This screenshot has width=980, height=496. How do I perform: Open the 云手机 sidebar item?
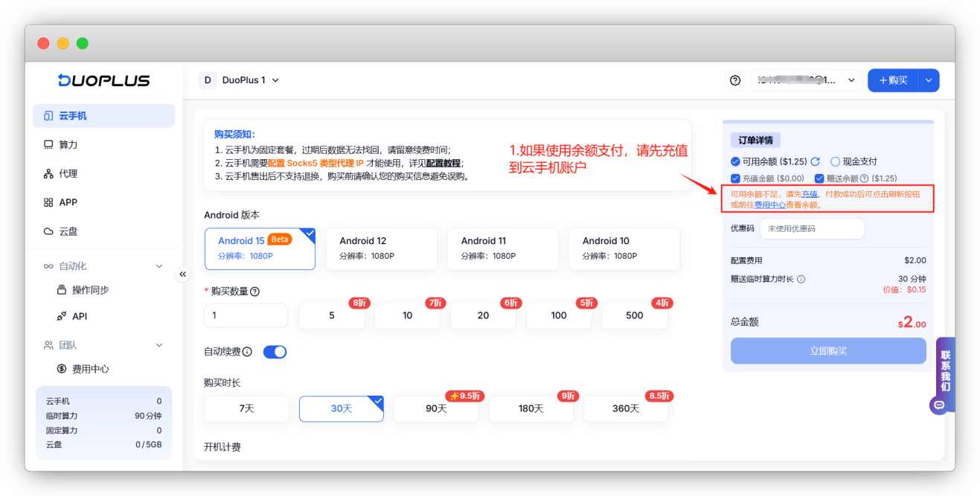[x=103, y=116]
